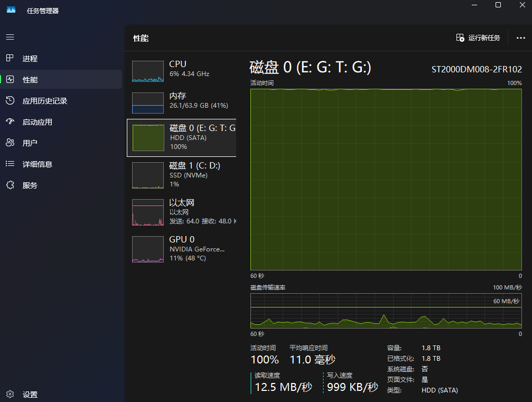Image resolution: width=532 pixels, height=402 pixels.
Task: Click the Task Manager app icon in title bar
Action: (11, 10)
